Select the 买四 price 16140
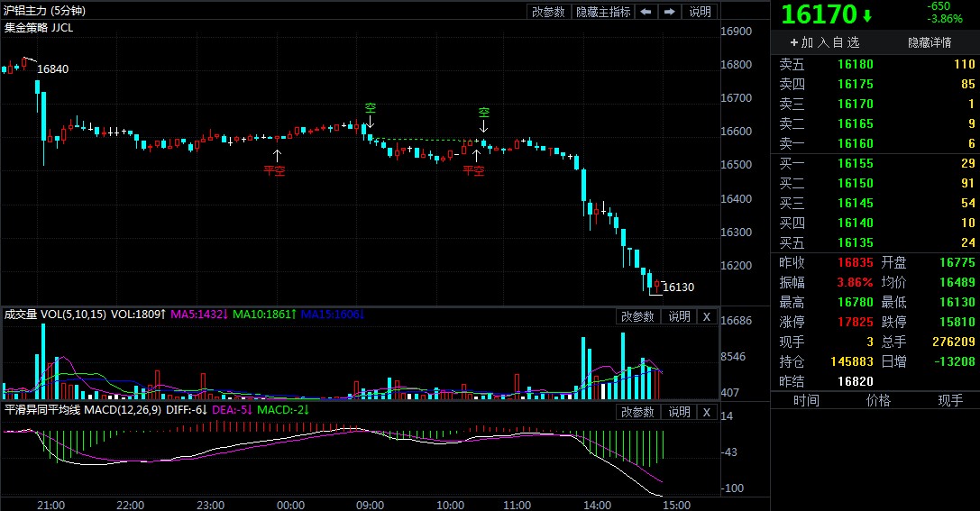 coord(855,223)
